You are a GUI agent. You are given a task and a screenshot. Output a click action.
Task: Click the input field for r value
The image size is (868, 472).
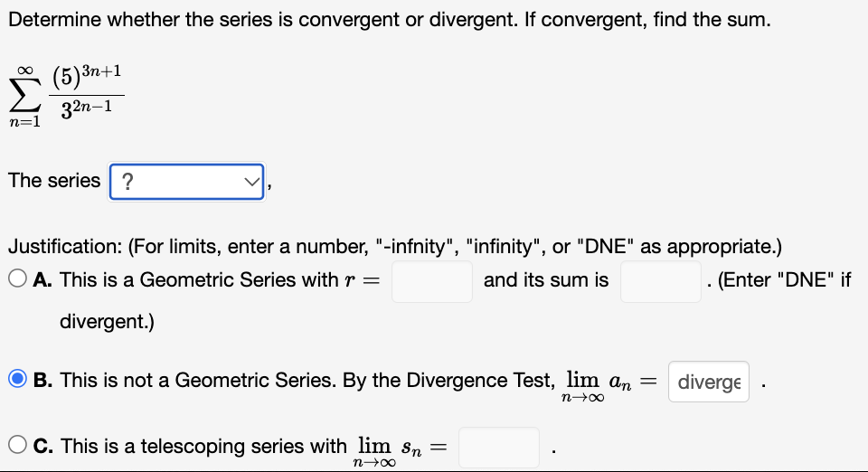tap(432, 281)
